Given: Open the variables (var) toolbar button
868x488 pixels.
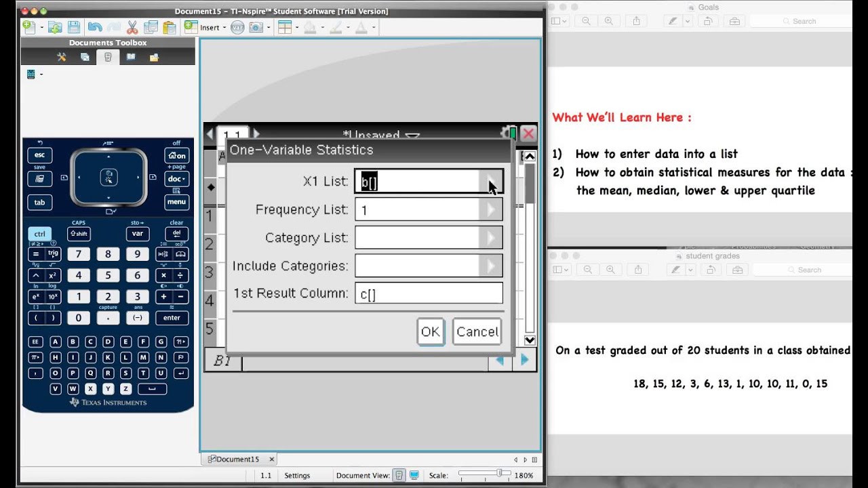Looking at the screenshot, I should coord(237,27).
